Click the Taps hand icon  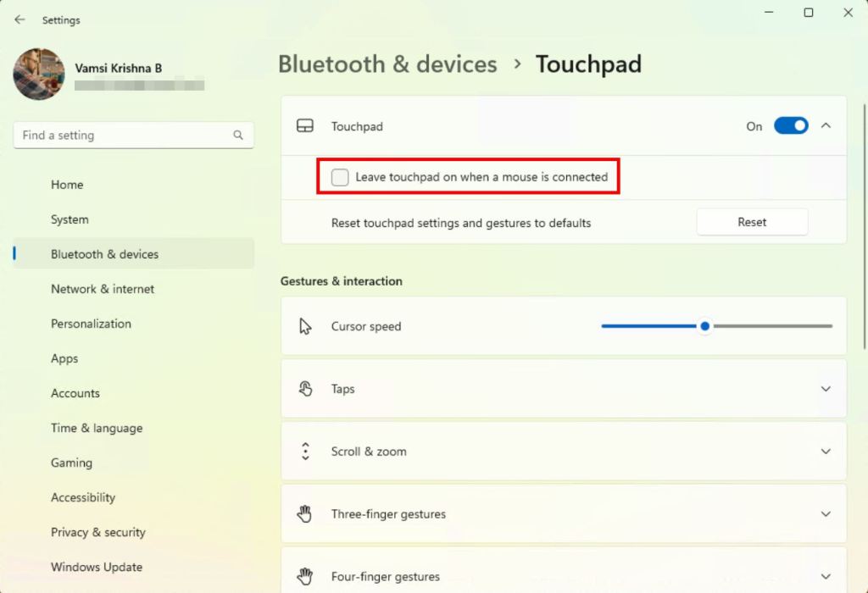coord(305,389)
